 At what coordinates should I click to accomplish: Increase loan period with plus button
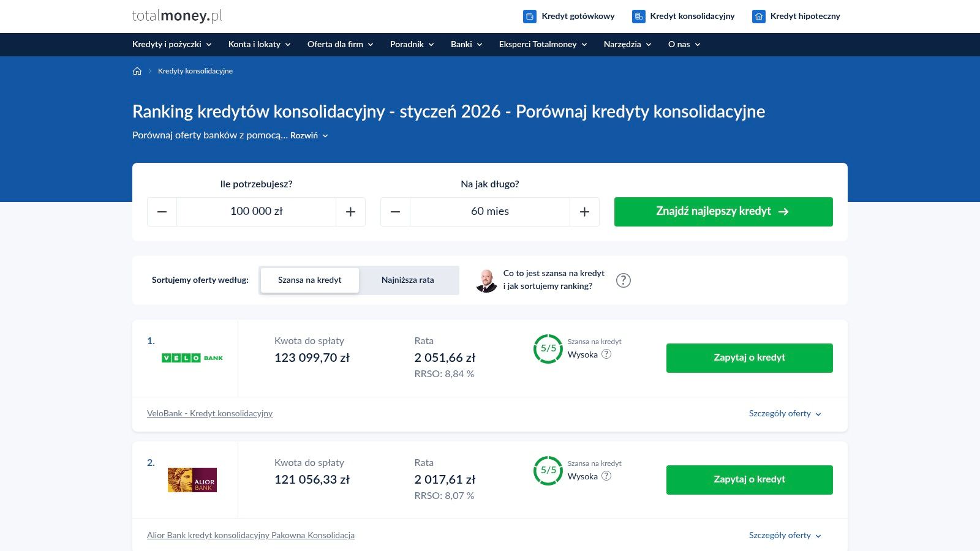(x=584, y=212)
